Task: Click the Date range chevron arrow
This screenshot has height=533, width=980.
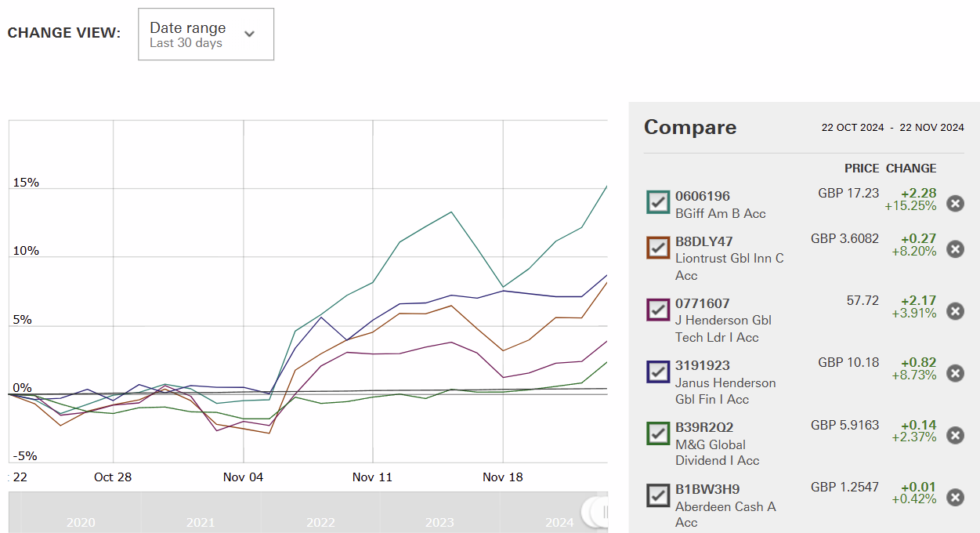Action: pyautogui.click(x=250, y=34)
